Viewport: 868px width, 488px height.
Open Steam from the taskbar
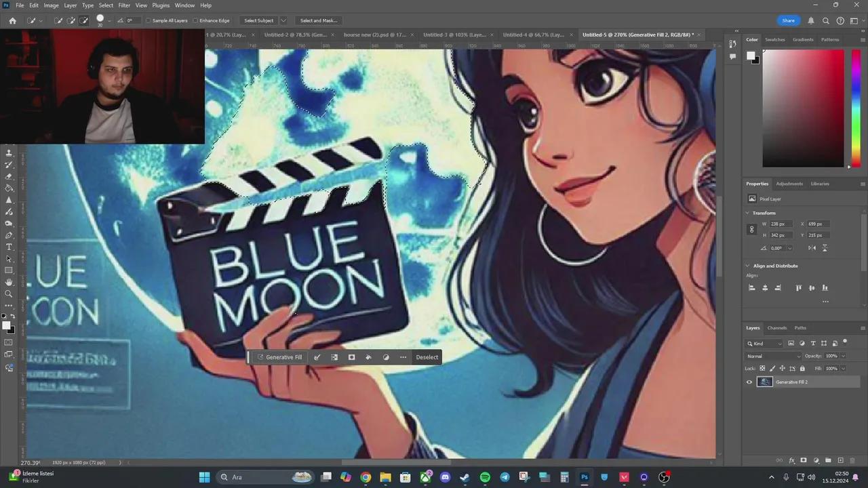465,477
